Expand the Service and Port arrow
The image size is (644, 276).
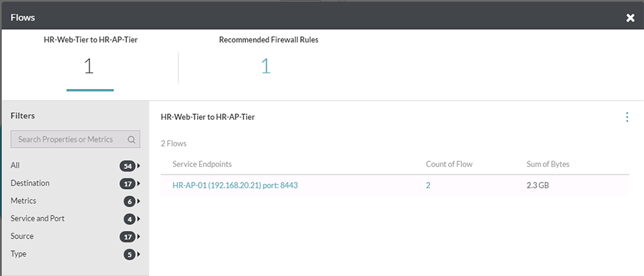tap(139, 219)
